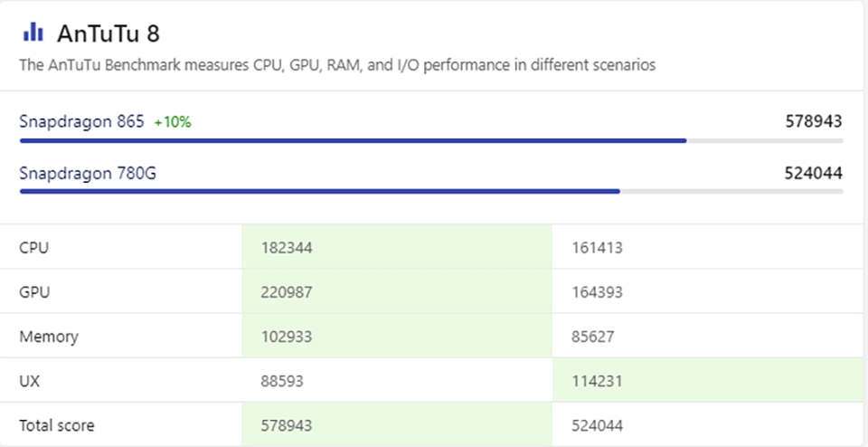Click the Snapdragon 780G score bar
Viewport: 868px width, 447px height.
(x=431, y=191)
